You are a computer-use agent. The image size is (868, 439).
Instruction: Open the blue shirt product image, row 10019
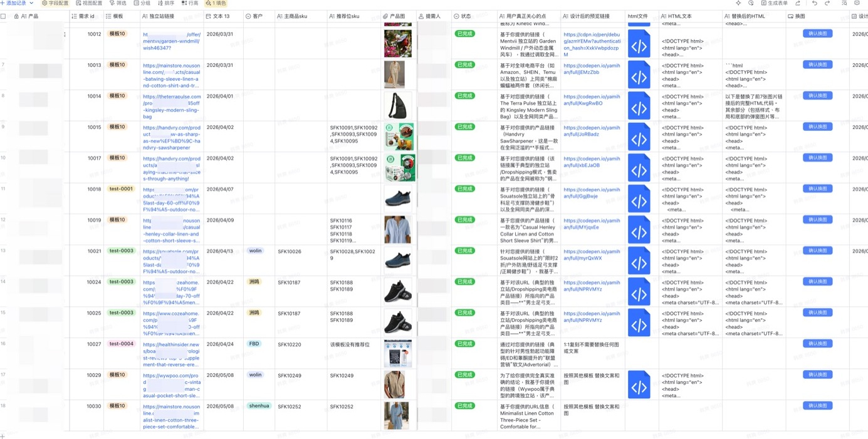(398, 230)
